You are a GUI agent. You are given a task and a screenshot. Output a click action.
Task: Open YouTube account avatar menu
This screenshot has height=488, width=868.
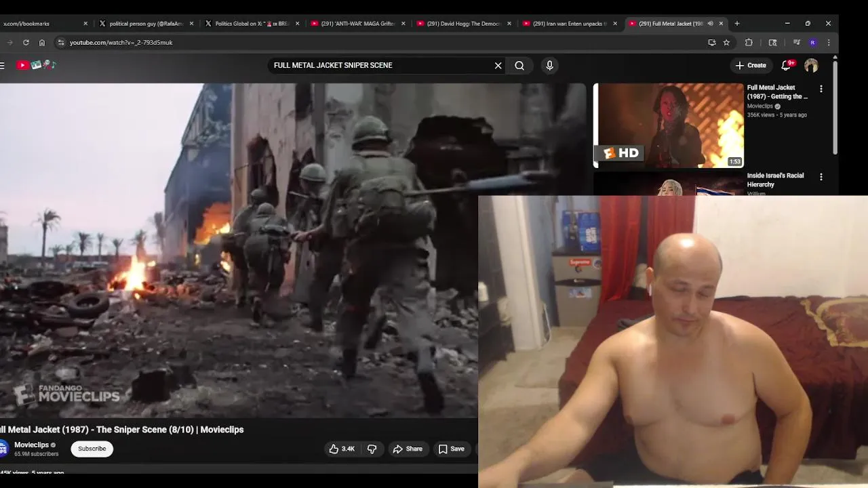click(x=811, y=65)
